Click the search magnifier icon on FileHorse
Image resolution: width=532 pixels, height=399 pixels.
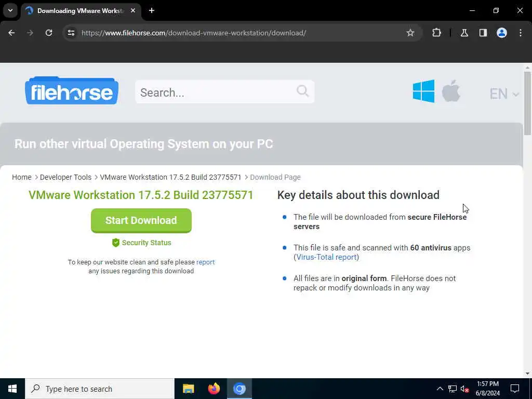tap(302, 91)
